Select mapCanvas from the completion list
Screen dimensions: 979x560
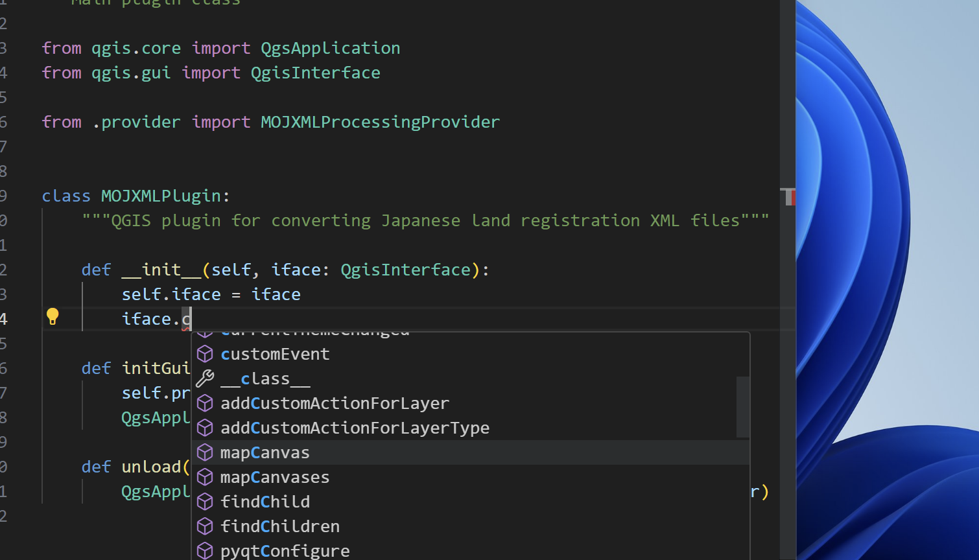[265, 452]
